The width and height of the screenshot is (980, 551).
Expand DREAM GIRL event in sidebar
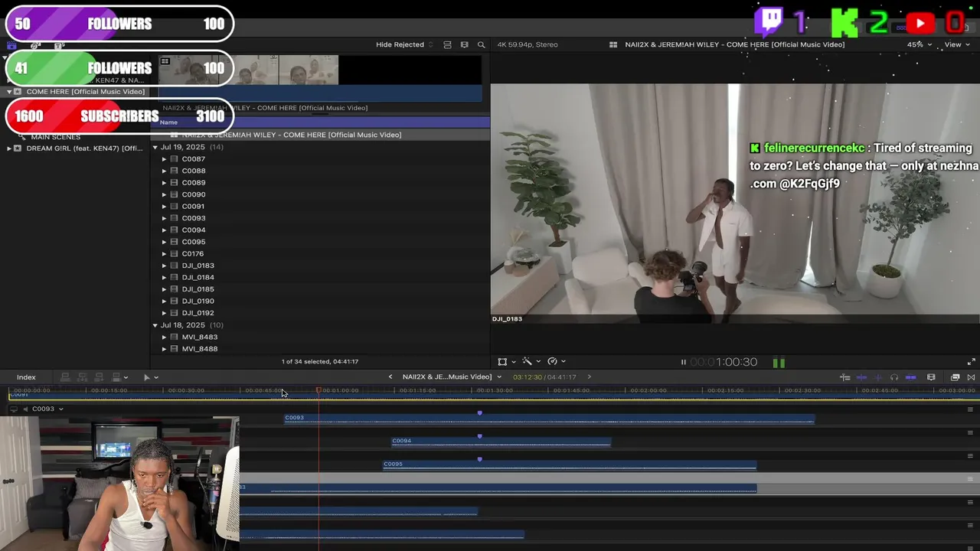(9, 148)
